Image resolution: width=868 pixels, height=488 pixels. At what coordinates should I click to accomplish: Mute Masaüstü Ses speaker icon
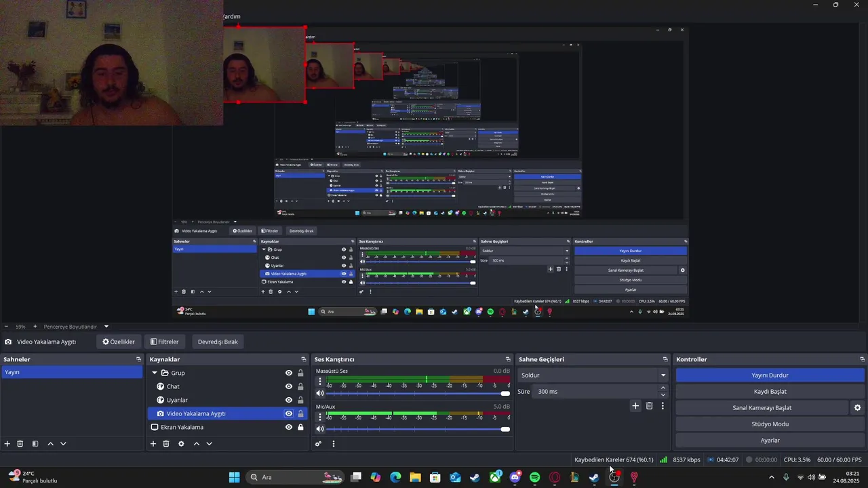pos(320,393)
